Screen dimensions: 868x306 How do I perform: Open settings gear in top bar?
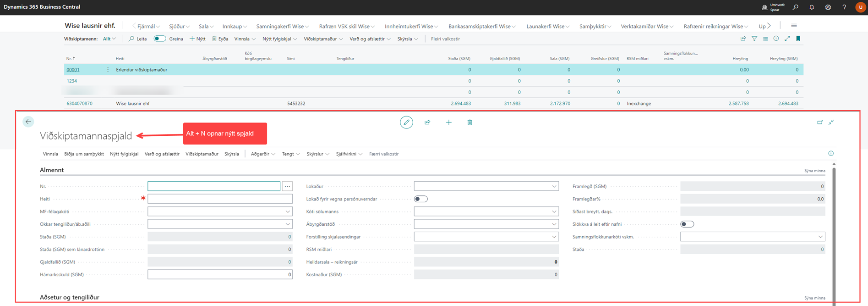[x=828, y=7]
